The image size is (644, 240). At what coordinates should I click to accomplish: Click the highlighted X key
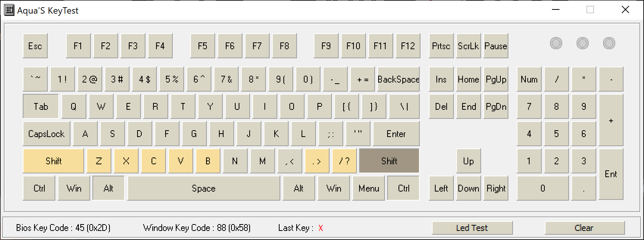coord(126,161)
